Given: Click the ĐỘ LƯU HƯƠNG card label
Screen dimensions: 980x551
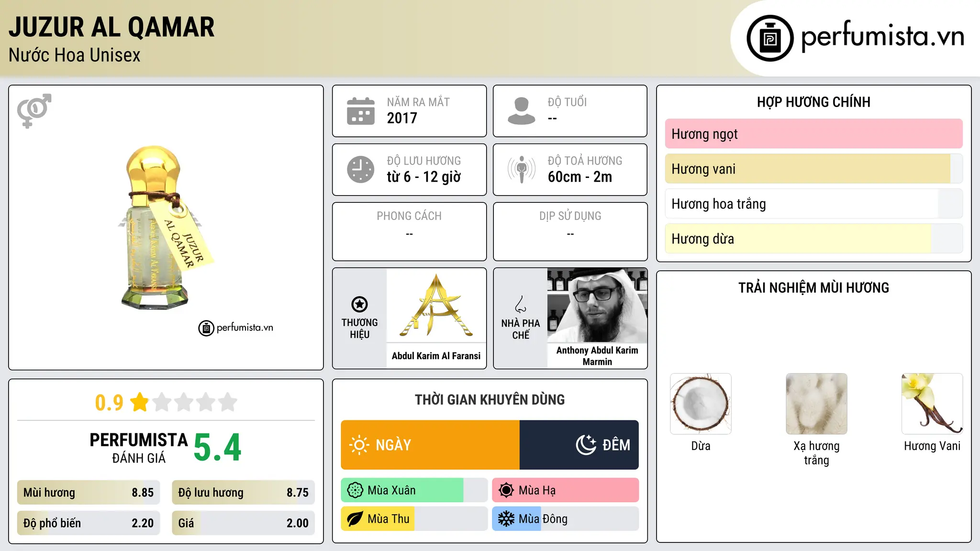Looking at the screenshot, I should tap(424, 161).
